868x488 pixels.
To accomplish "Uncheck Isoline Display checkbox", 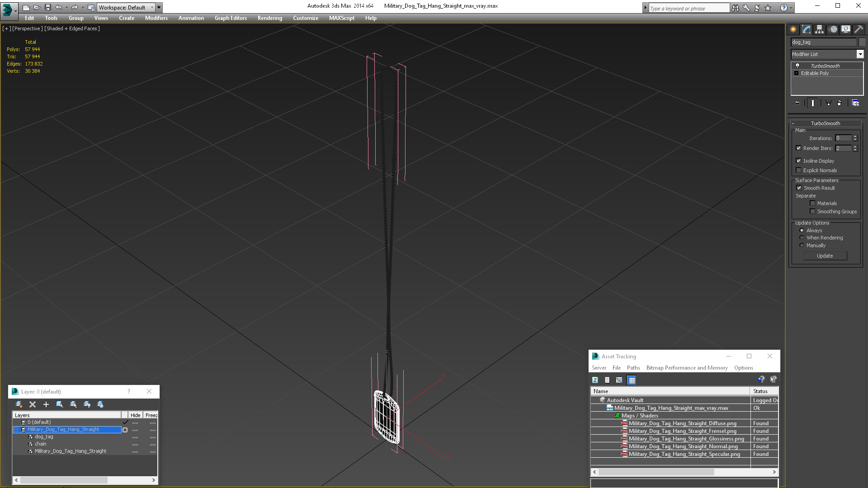I will point(798,160).
